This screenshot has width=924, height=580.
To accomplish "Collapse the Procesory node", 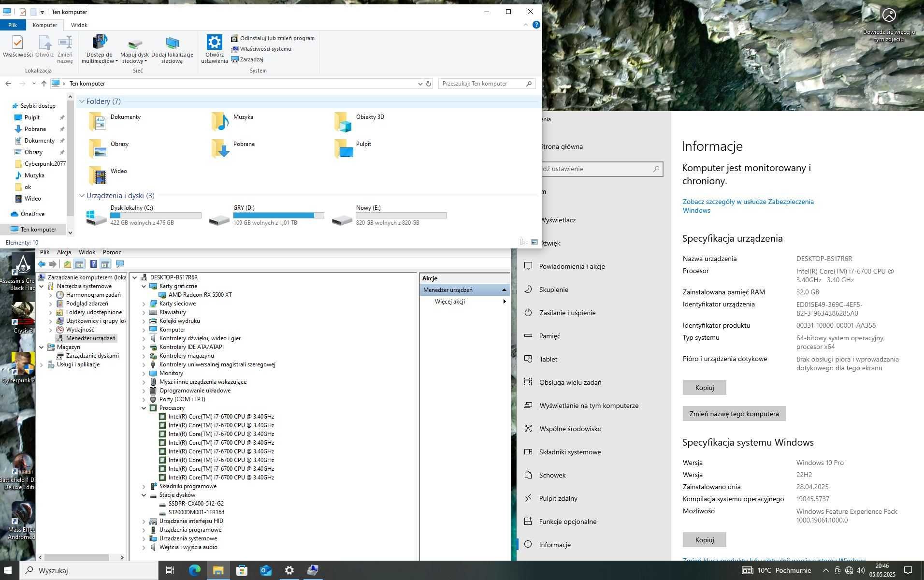I will [144, 408].
